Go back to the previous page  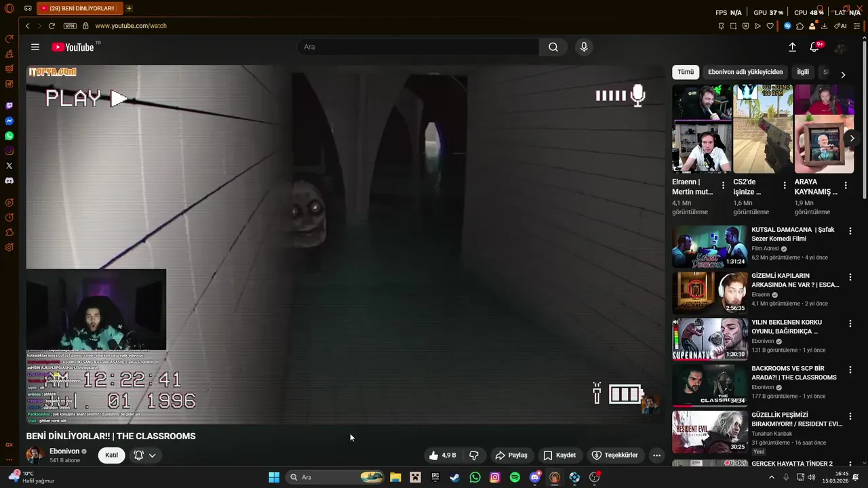pos(27,26)
